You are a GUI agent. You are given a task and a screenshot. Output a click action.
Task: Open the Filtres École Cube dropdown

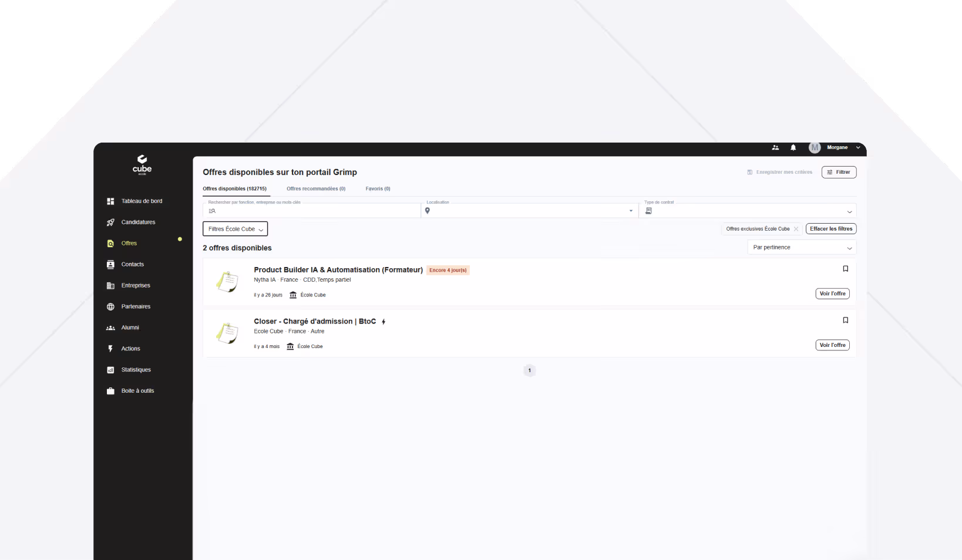click(x=235, y=229)
